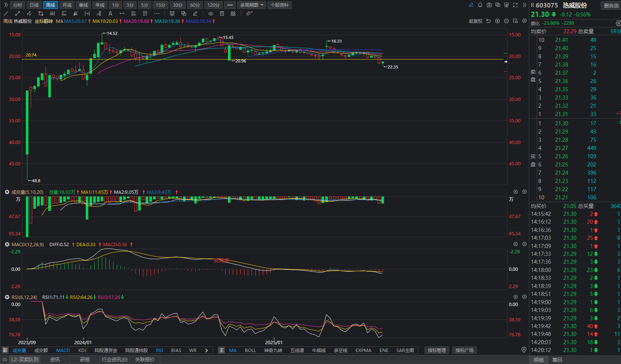Toggle drawing visibility eye icon
The image size is (621, 364).
click(211, 13)
